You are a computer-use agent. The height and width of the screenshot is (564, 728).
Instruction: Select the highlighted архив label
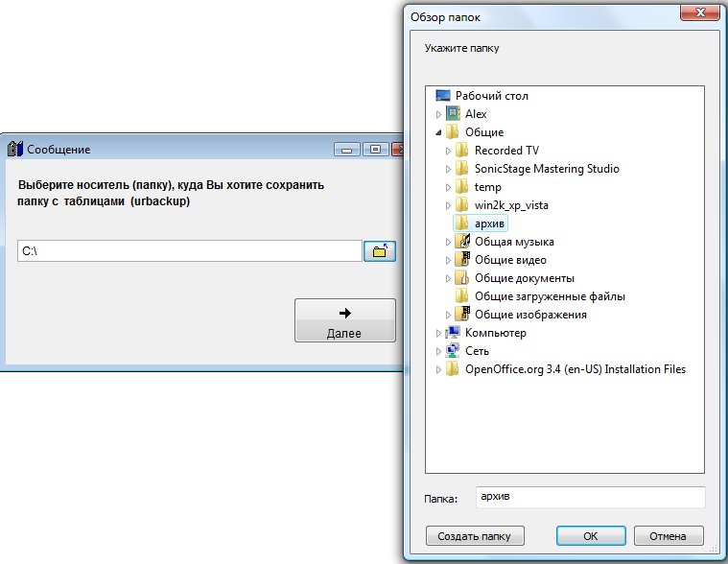[489, 223]
